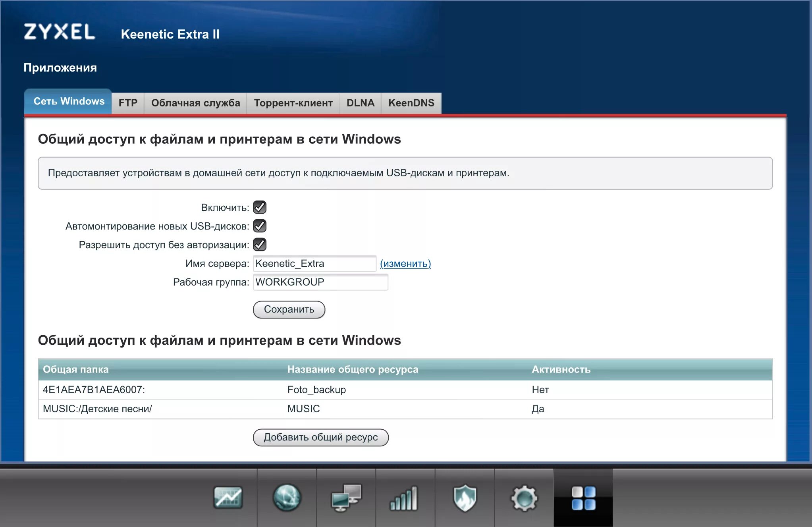Click Добавить общий ресурс button

pos(320,437)
